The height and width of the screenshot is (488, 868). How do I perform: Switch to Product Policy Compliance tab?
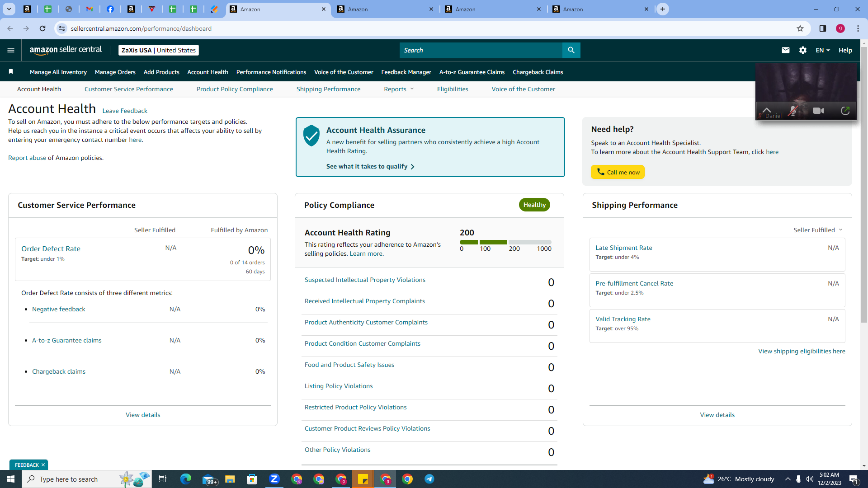point(235,89)
